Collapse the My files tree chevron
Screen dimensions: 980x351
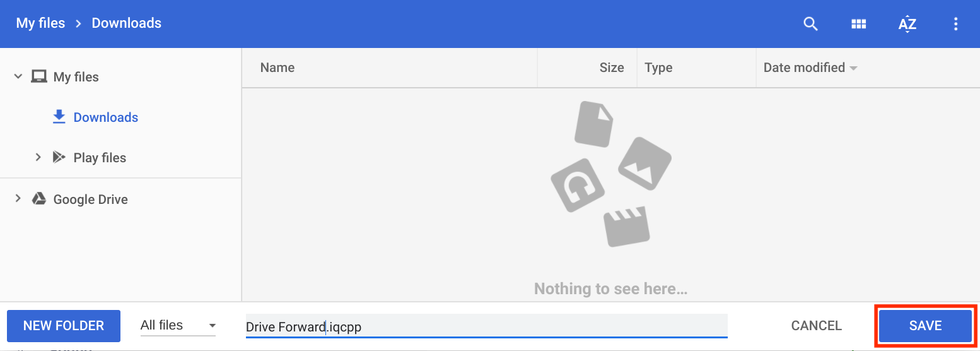18,77
